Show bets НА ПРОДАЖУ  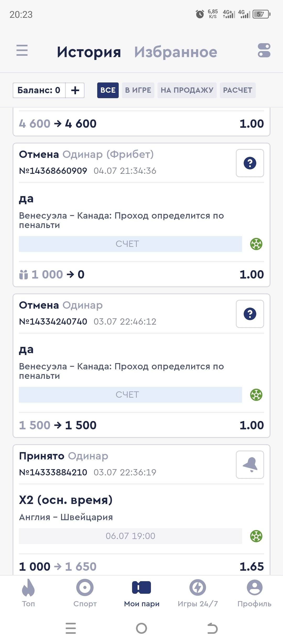[187, 90]
